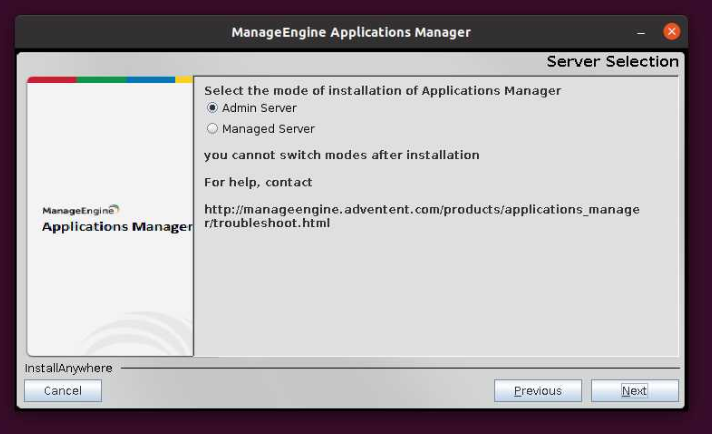This screenshot has height=434, width=712.
Task: Click the window title bar text
Action: [x=350, y=32]
